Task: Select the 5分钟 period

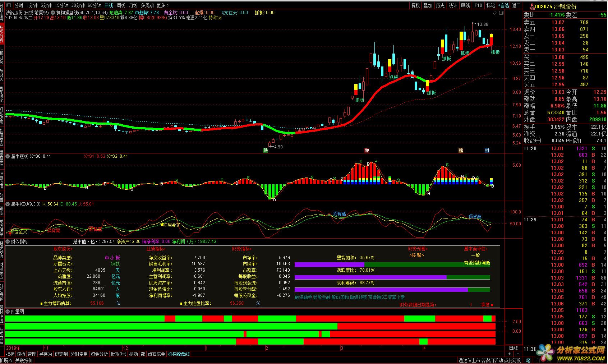Action: [46, 5]
